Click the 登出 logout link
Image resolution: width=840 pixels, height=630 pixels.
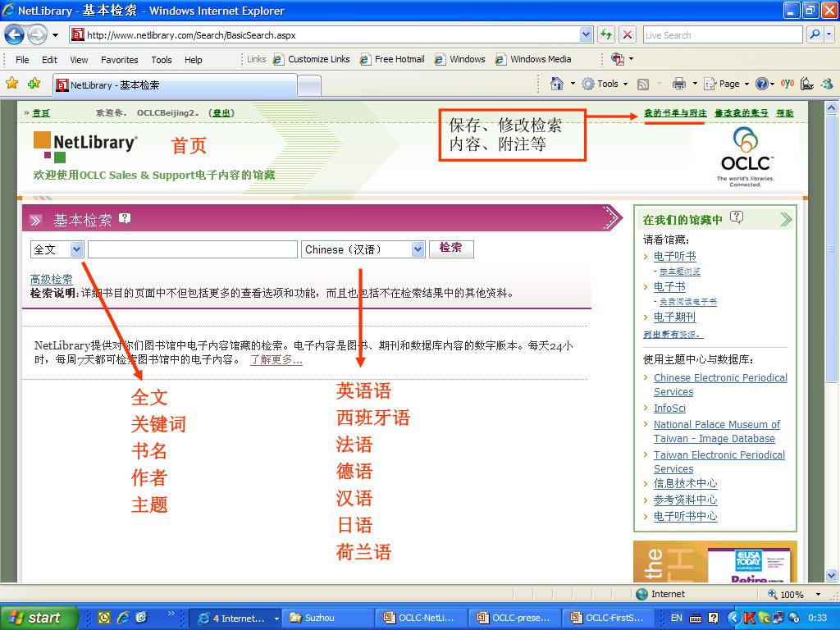(x=221, y=112)
